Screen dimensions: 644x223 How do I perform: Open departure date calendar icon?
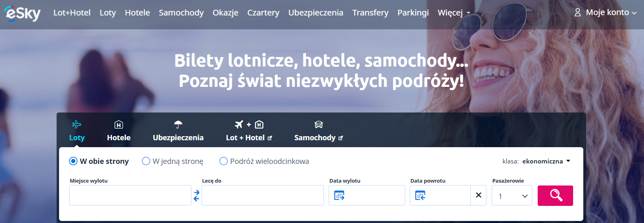click(x=339, y=196)
